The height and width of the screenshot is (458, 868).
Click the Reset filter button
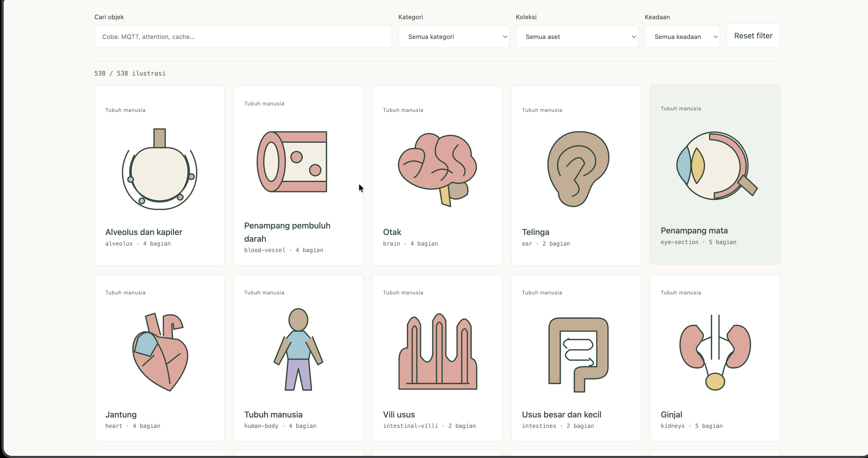[753, 36]
